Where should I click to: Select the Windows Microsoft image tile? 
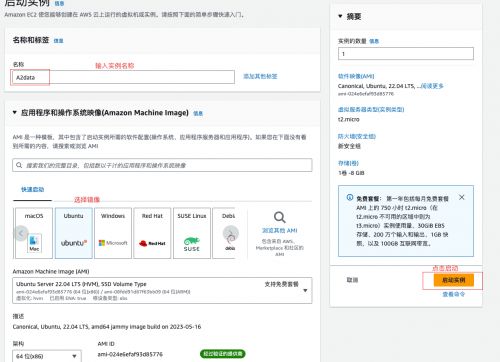click(x=113, y=233)
